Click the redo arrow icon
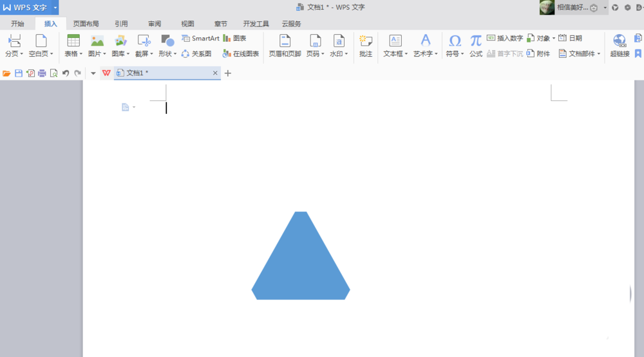644x357 pixels. click(x=78, y=73)
